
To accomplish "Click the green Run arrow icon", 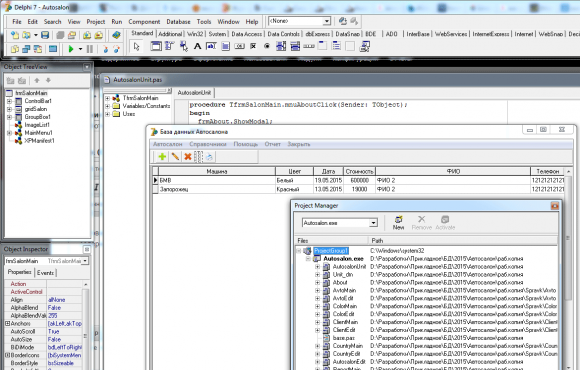I will pos(71,49).
